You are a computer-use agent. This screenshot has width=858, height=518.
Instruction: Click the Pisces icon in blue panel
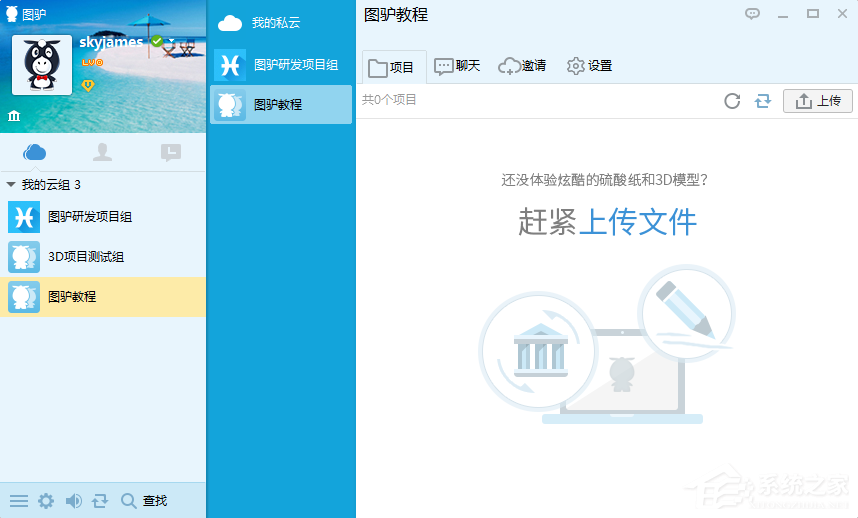[x=230, y=65]
